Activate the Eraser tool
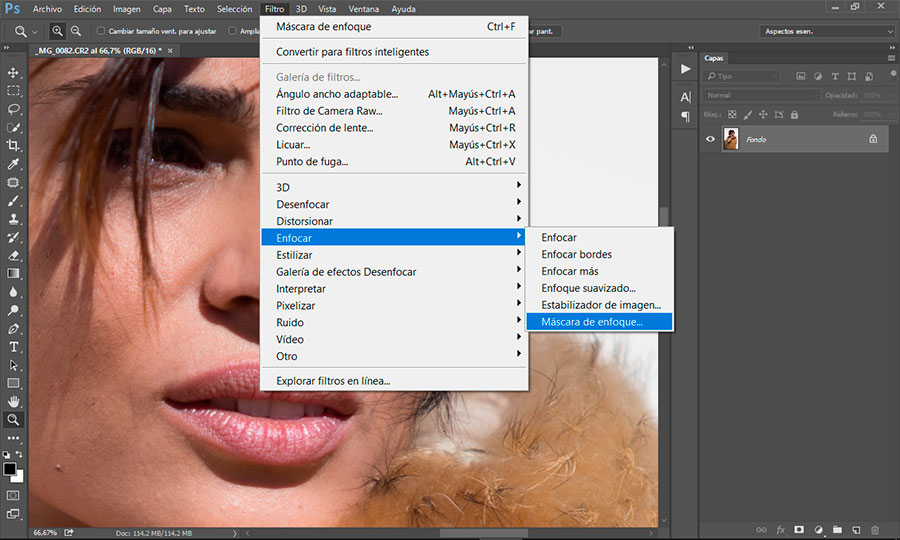 click(14, 255)
